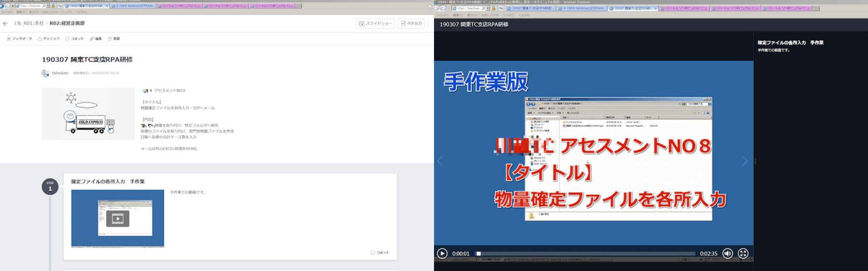
Task: Click the tateokan author avatar
Action: pos(45,73)
